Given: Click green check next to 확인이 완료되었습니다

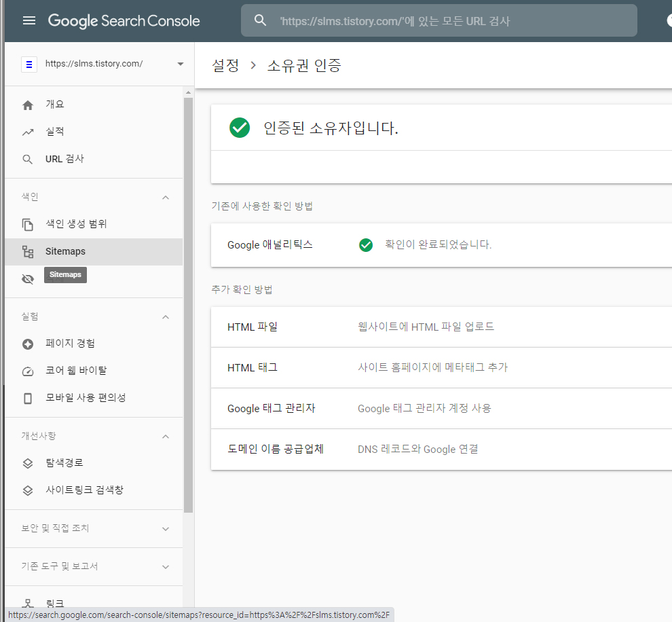Looking at the screenshot, I should click(x=366, y=245).
